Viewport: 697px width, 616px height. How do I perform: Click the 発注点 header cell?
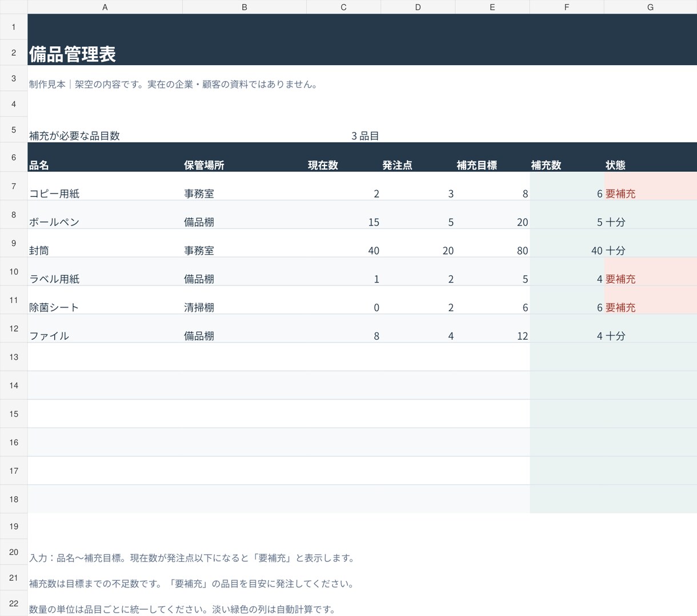418,158
